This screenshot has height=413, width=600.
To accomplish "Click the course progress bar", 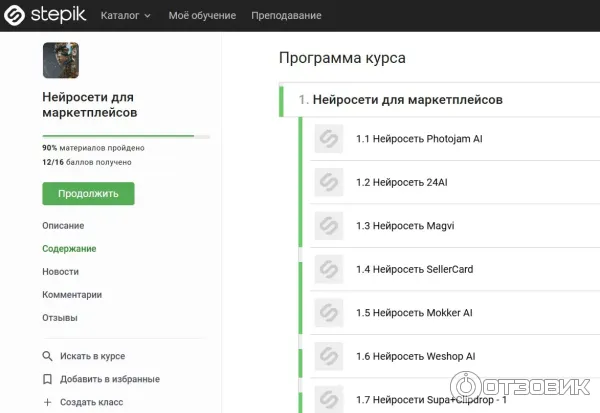I will [x=126, y=136].
